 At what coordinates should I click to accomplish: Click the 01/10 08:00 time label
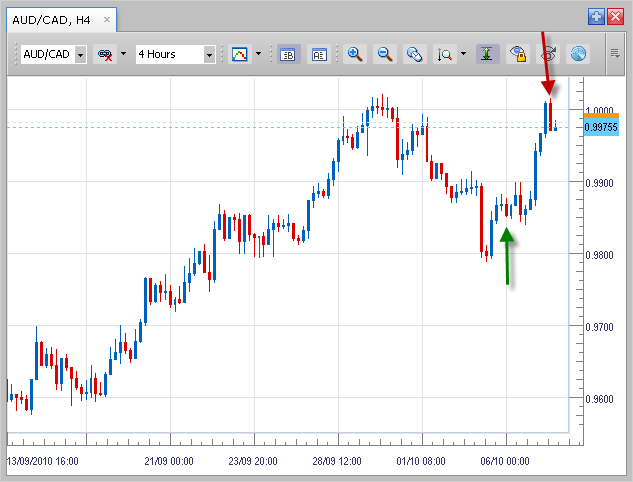click(421, 461)
